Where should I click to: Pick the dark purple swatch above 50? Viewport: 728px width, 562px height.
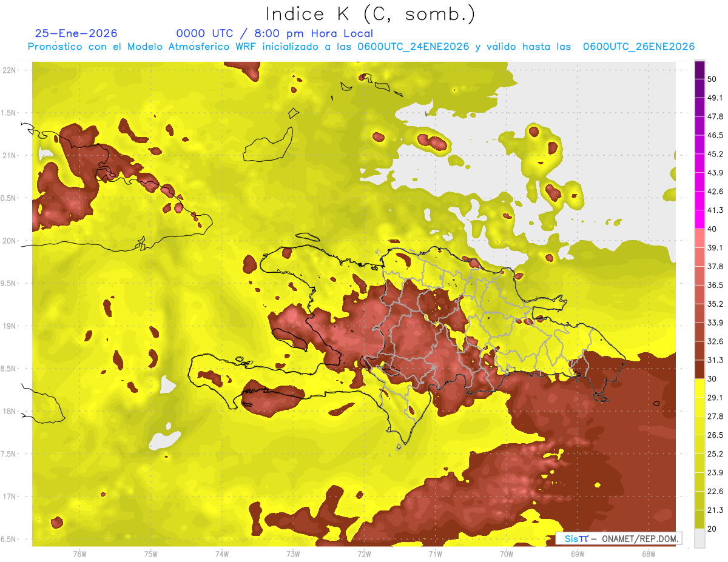click(699, 70)
